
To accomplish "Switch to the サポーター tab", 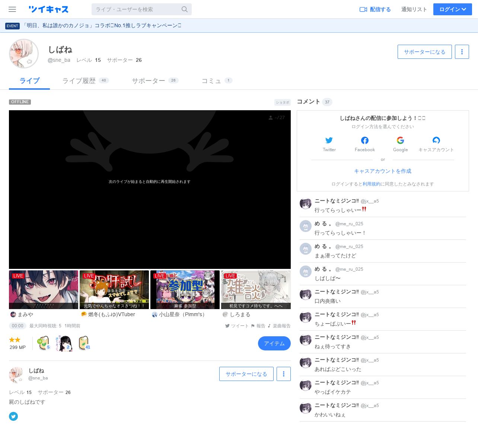I will 155,81.
